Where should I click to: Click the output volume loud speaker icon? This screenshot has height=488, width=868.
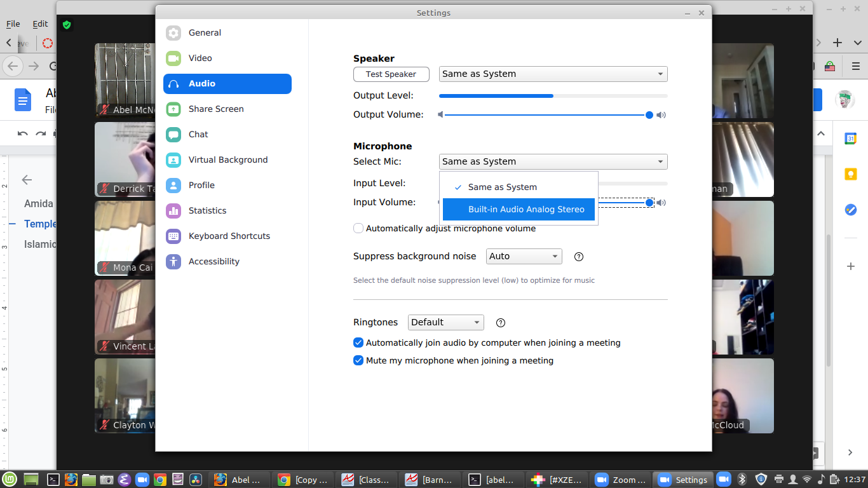click(661, 115)
